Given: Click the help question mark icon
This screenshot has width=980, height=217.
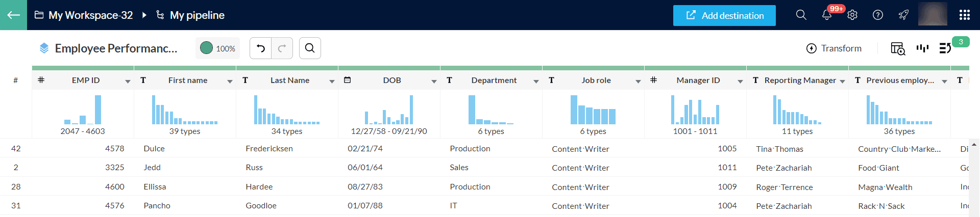Looking at the screenshot, I should tap(878, 15).
